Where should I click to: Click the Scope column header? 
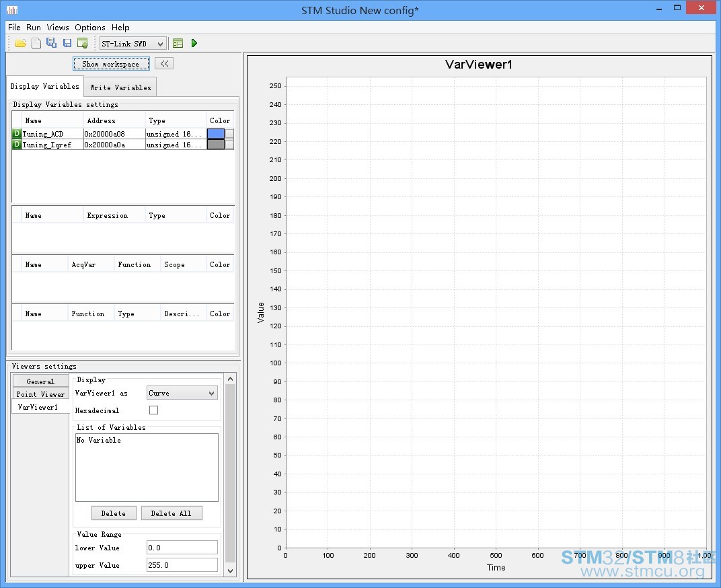pos(184,264)
